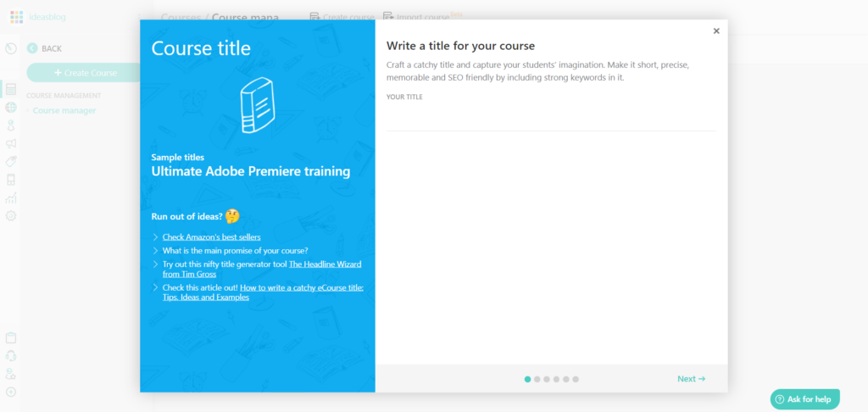Click the headset support icon in sidebar

[11, 356]
